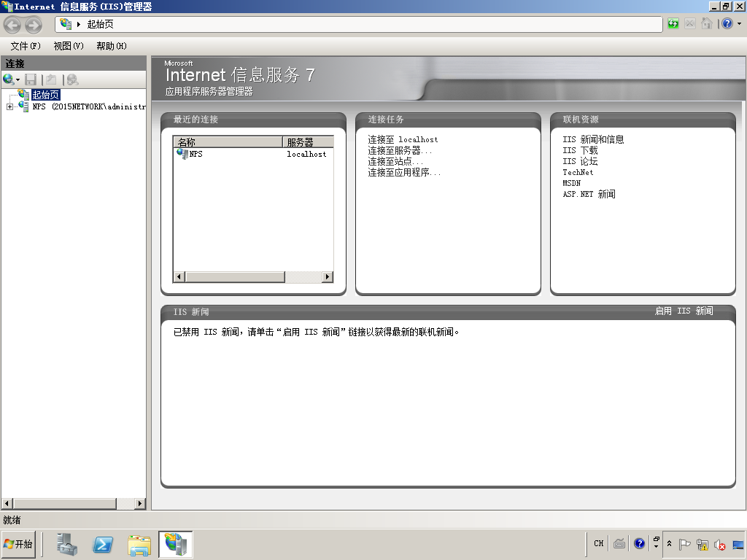Click the Forward navigation arrow button
The width and height of the screenshot is (747, 560).
click(33, 25)
